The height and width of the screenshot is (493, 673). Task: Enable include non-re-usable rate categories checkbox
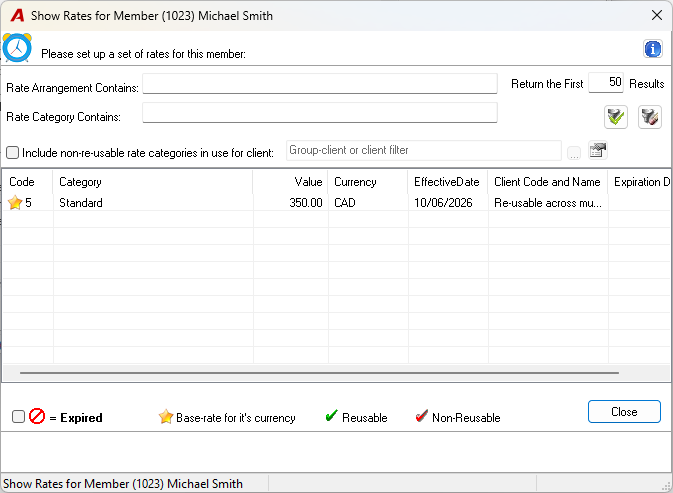(12, 152)
